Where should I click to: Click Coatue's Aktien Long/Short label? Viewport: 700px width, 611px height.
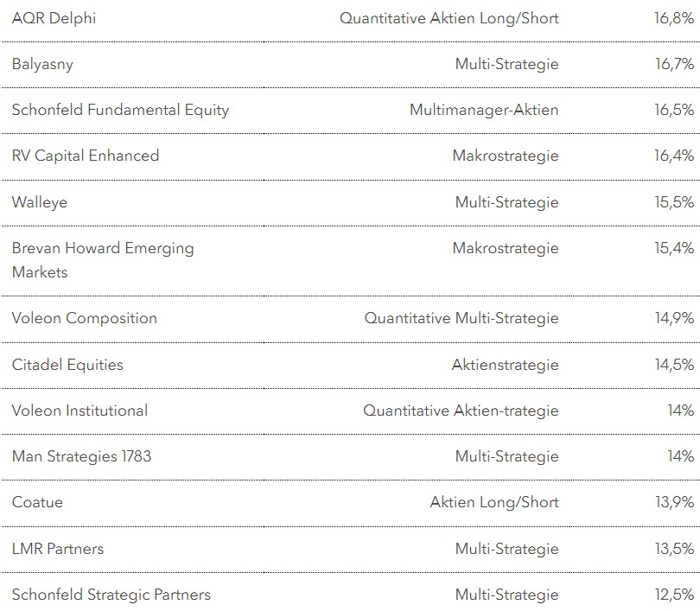tap(494, 502)
